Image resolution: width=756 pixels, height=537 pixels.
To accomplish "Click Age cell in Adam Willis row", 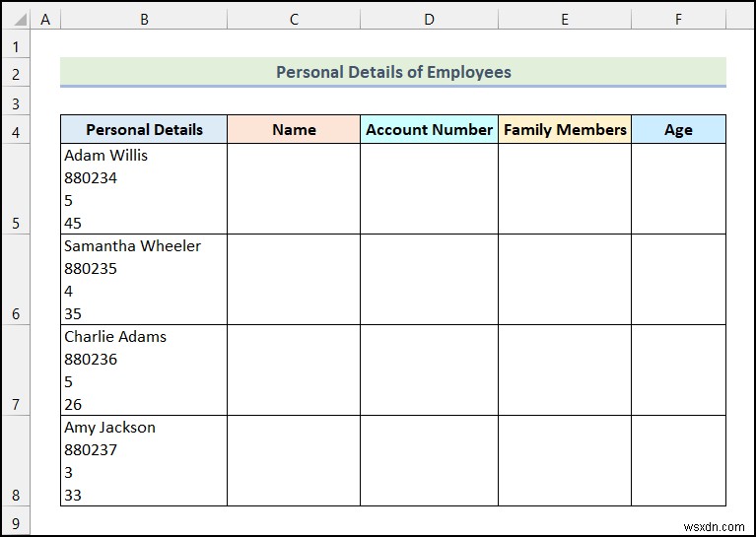I will (678, 189).
